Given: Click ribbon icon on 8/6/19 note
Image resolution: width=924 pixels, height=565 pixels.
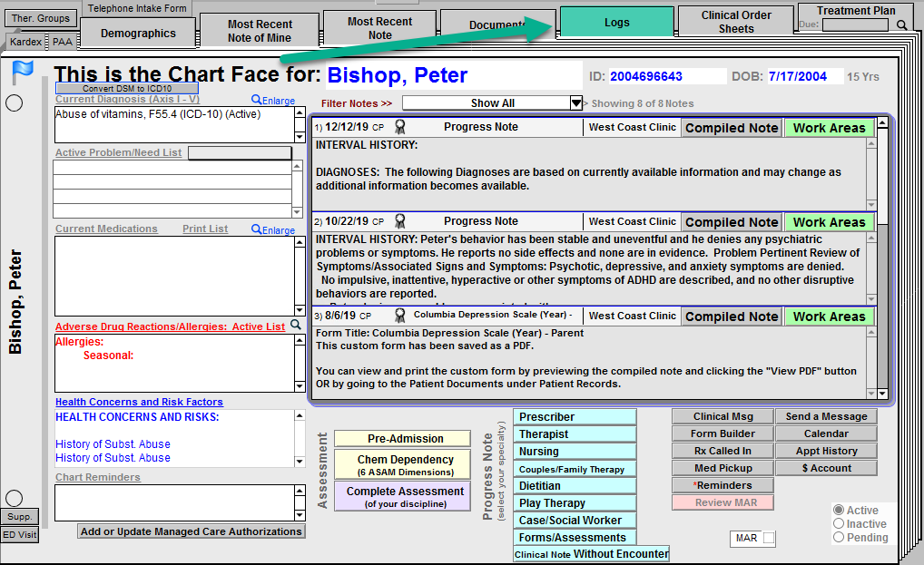Looking at the screenshot, I should pyautogui.click(x=399, y=316).
